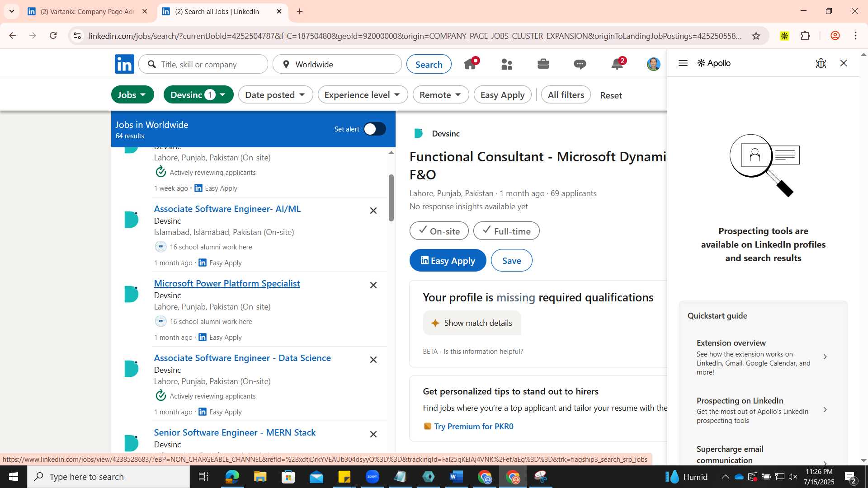Open the profile avatar menu
Screen dimensions: 868x488
click(x=653, y=64)
